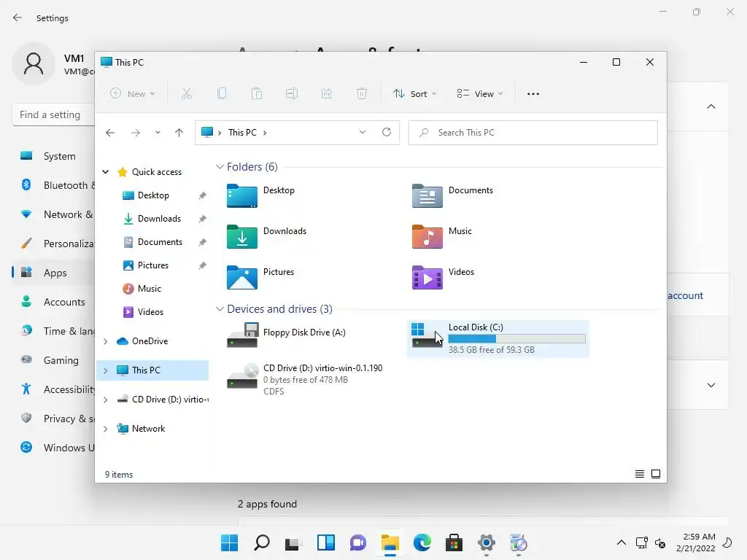Open taskbar Search magnifier
Viewport: 747px width, 560px height.
click(262, 542)
